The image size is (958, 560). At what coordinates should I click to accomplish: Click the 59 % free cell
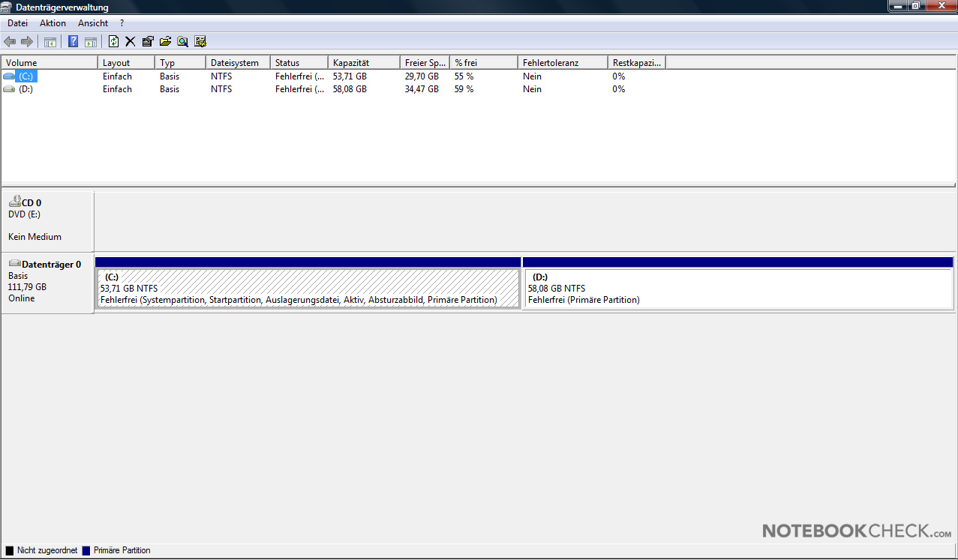click(464, 89)
